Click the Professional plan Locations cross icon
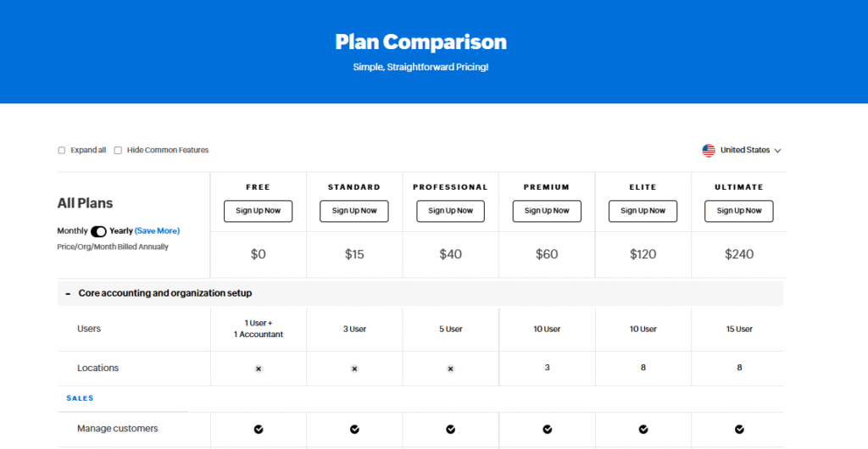 (451, 369)
